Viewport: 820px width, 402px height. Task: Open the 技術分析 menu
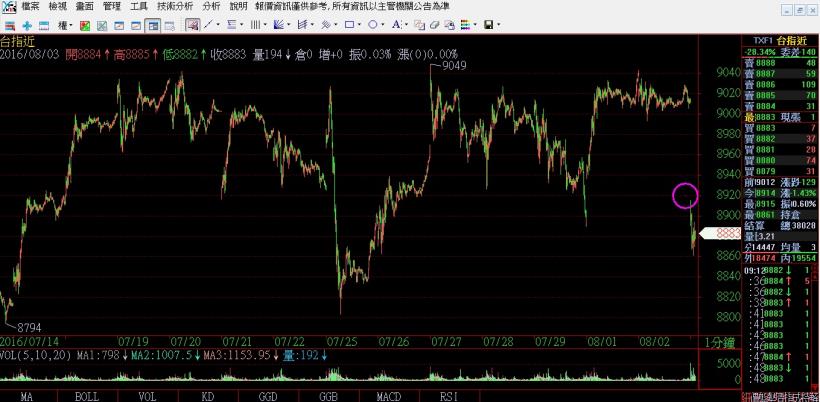pyautogui.click(x=170, y=6)
